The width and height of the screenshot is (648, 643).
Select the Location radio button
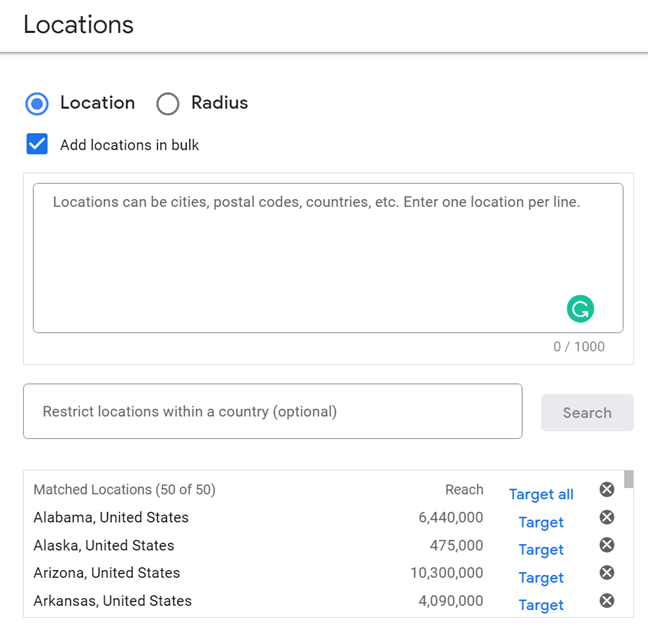(37, 103)
